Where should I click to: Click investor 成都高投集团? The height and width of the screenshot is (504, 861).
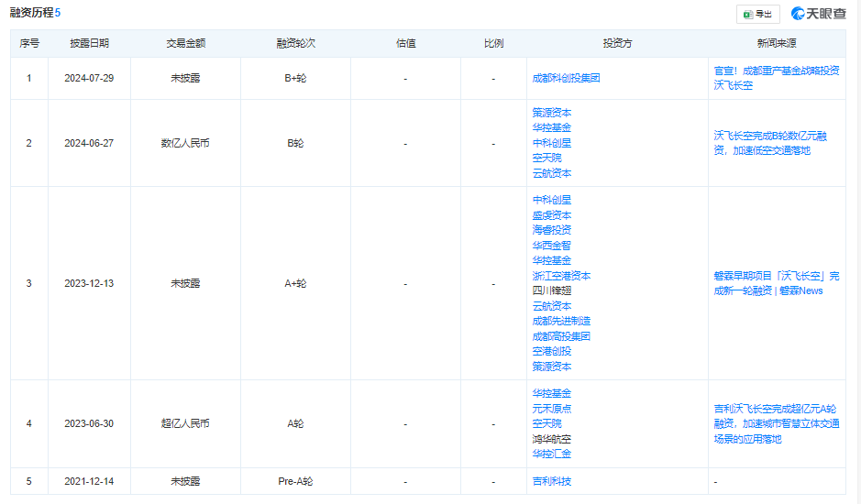tap(561, 336)
